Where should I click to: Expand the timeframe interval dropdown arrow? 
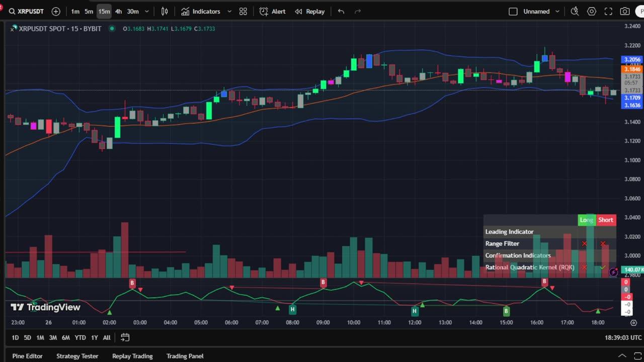(x=147, y=11)
